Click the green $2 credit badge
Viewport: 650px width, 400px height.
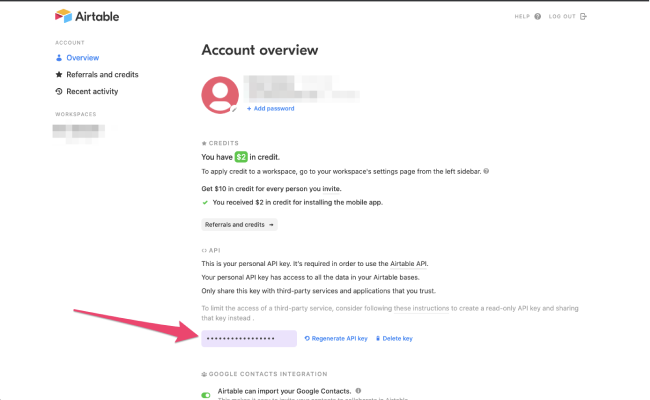tap(241, 157)
